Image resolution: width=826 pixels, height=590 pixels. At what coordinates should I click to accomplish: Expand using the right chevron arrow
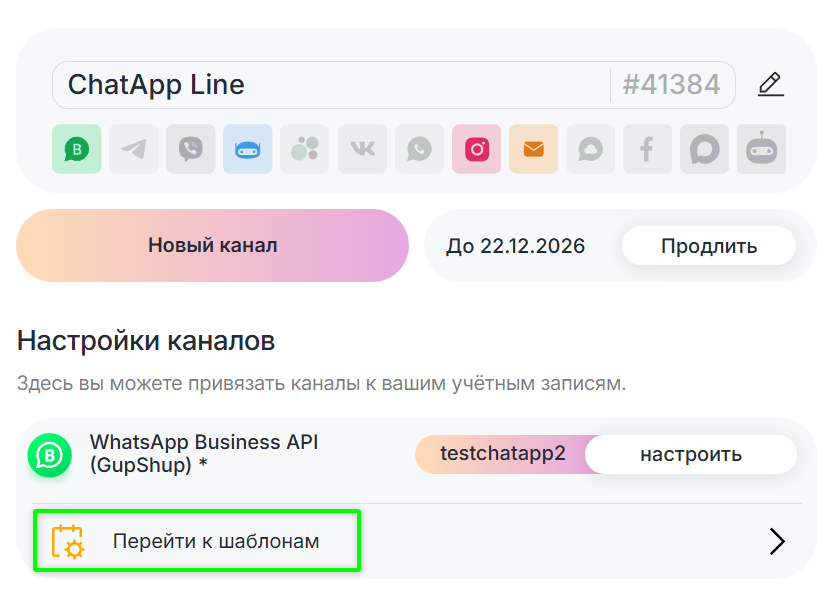coord(776,541)
